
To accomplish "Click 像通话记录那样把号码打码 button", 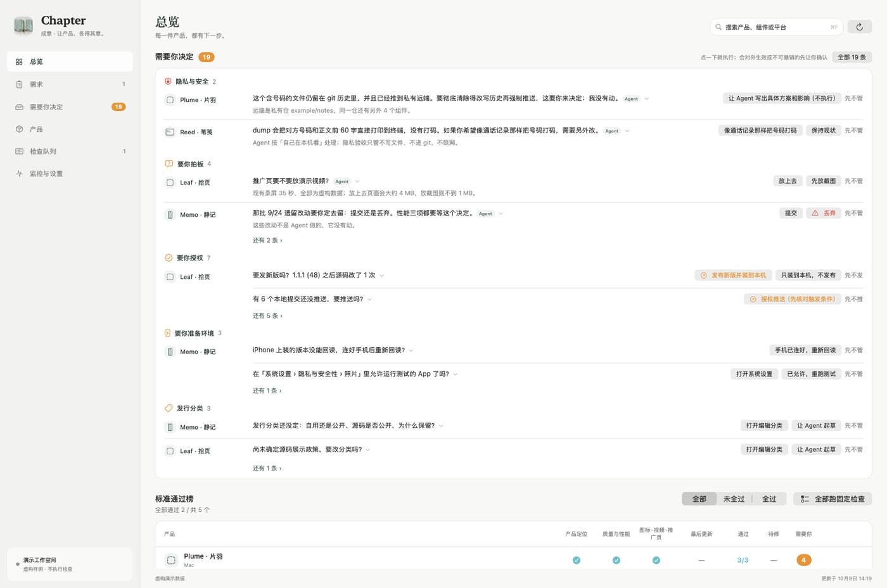I will pos(760,131).
